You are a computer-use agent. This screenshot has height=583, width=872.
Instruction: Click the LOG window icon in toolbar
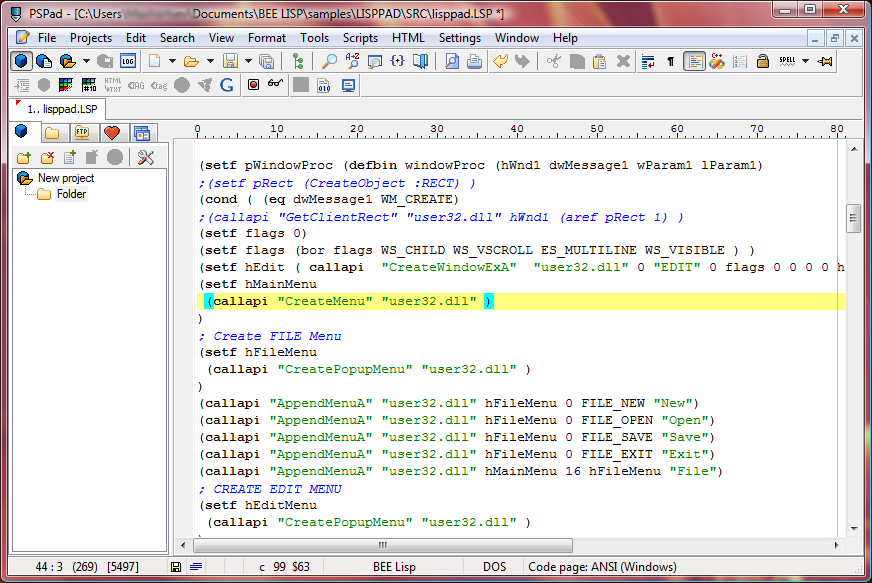[128, 61]
